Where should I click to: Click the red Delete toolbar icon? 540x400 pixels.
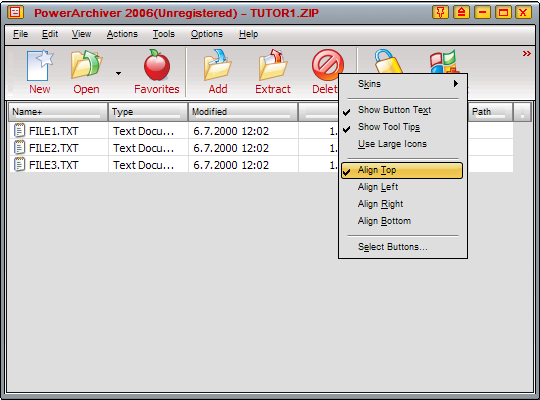pyautogui.click(x=328, y=65)
